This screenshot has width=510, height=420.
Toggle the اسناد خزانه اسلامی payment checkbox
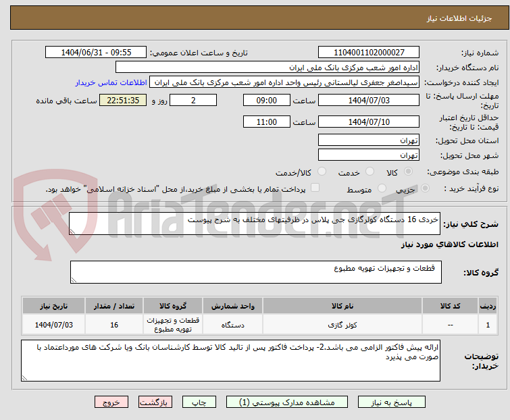coord(313,189)
